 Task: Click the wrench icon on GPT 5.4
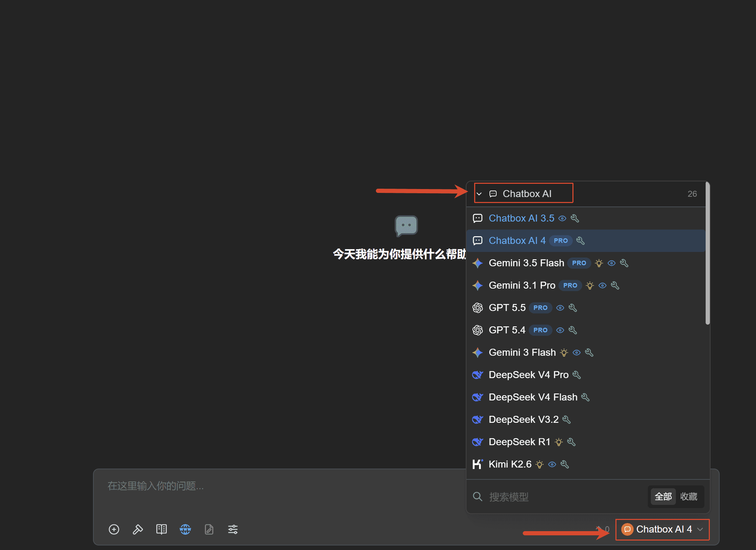pos(573,330)
